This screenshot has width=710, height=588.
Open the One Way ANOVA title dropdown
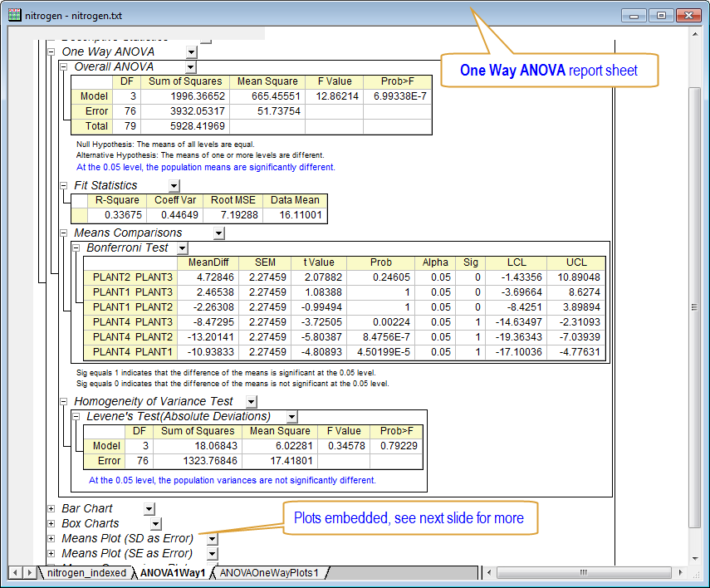[x=191, y=52]
